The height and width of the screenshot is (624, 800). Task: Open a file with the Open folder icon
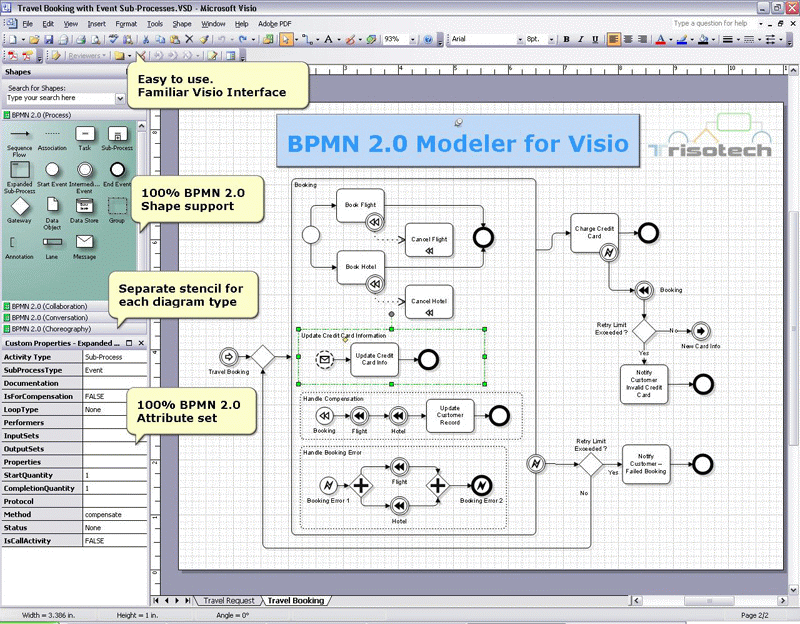34,39
